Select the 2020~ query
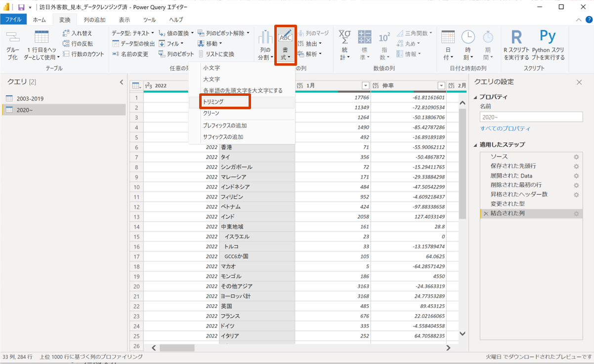This screenshot has width=594, height=364. click(64, 110)
